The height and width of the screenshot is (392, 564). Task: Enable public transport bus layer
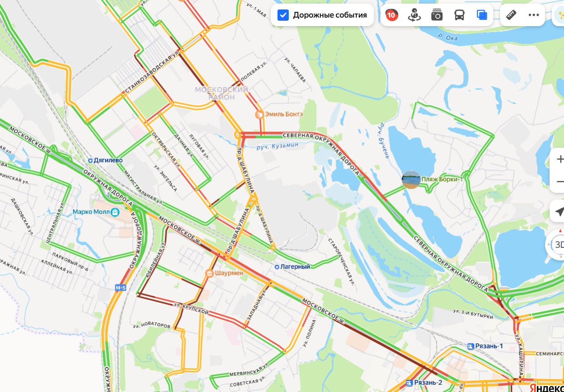[x=459, y=15]
